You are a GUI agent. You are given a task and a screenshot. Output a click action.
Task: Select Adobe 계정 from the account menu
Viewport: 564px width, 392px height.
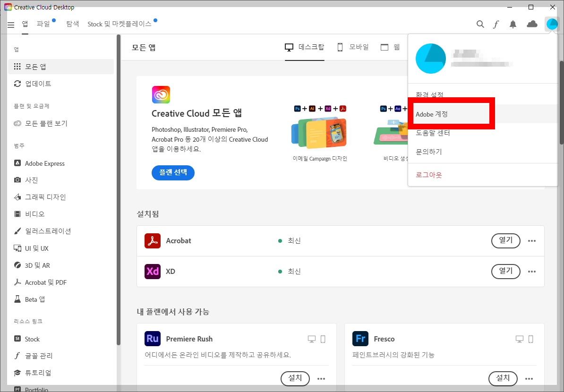point(431,114)
